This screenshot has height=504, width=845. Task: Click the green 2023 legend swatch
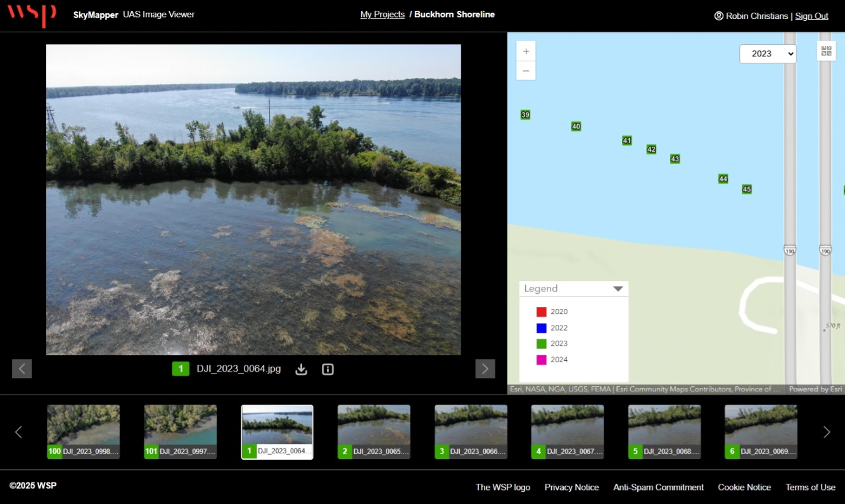point(541,344)
